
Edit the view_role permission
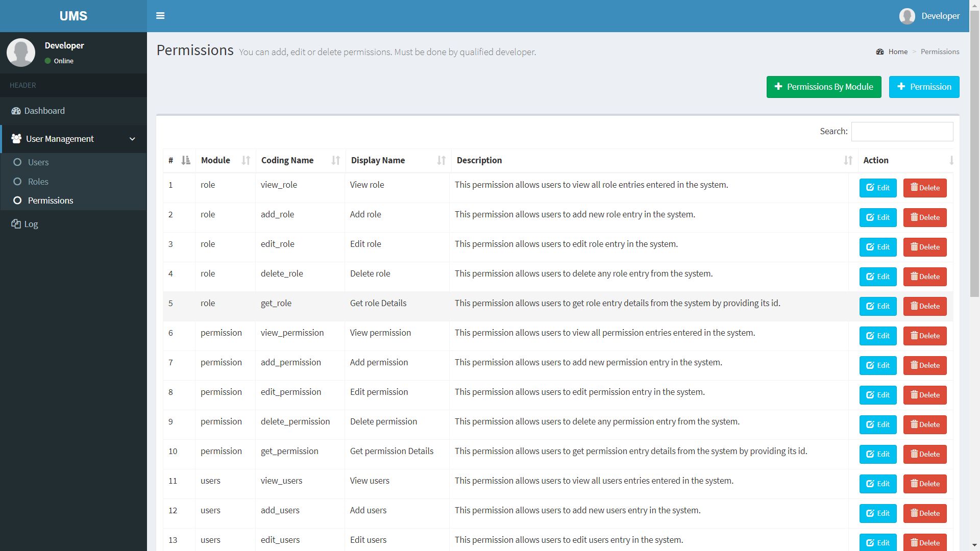[878, 188]
